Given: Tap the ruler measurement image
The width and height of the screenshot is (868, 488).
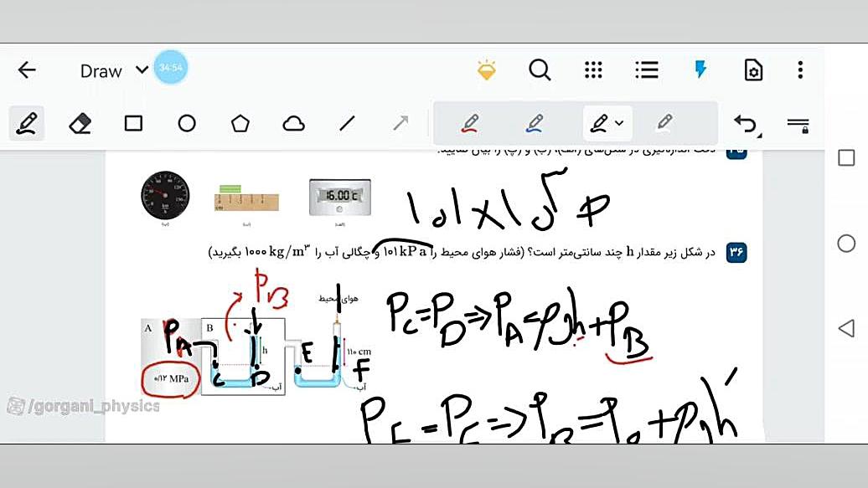Looking at the screenshot, I should coord(246,198).
